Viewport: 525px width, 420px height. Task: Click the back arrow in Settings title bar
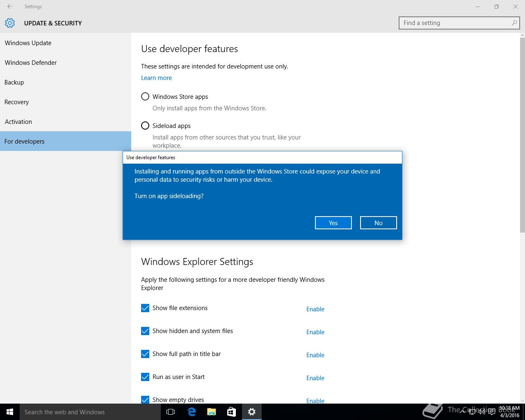(x=10, y=7)
